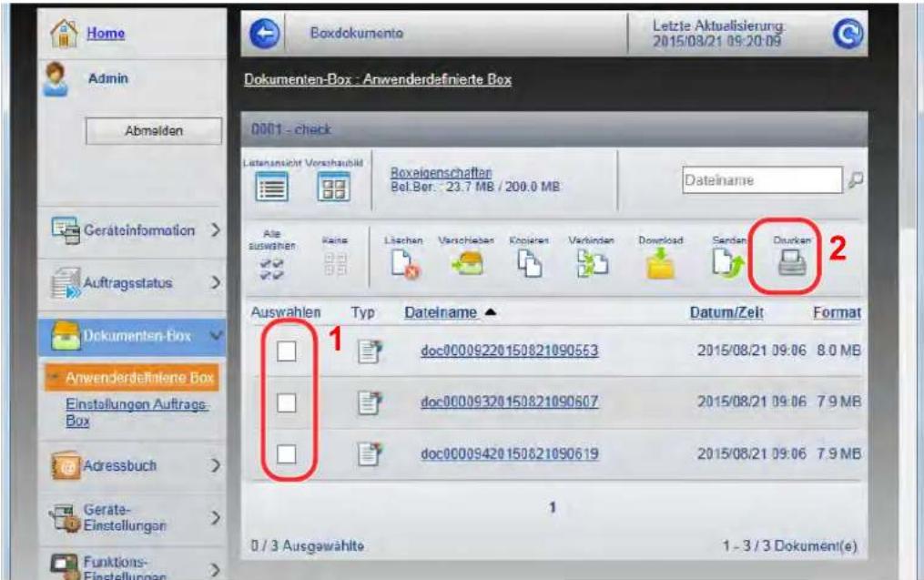Expand the Auftragsstatus menu chevron
This screenshot has width=924, height=580.
coord(216,283)
